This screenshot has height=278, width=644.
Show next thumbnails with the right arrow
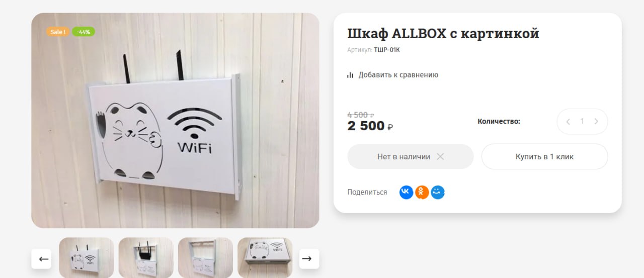click(x=306, y=259)
